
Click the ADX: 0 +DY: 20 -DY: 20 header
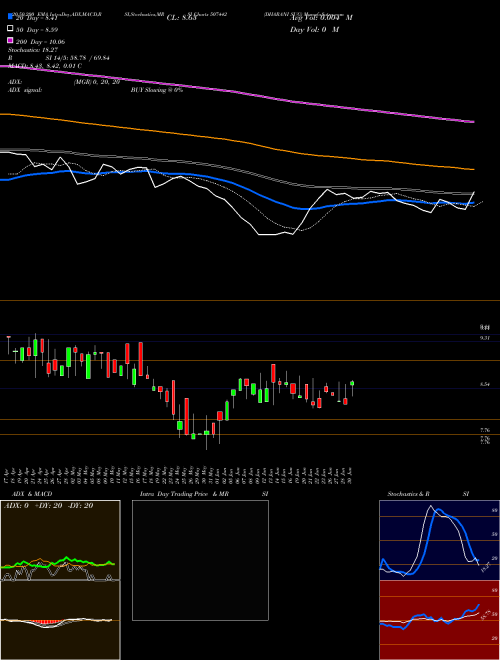pyautogui.click(x=48, y=506)
